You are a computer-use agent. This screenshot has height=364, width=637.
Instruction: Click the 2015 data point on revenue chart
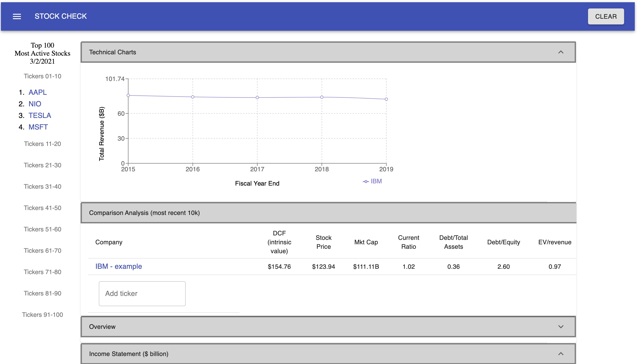pos(128,95)
